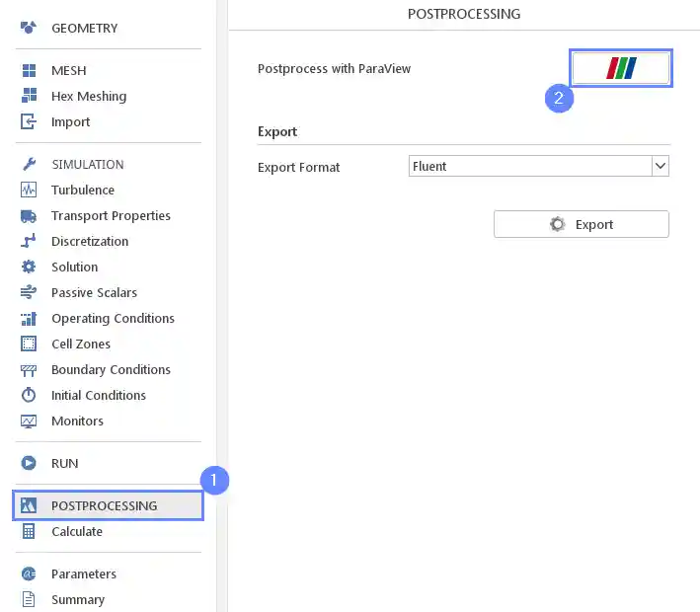The image size is (700, 612).
Task: Click the Turbulence waveform icon
Action: click(x=29, y=190)
